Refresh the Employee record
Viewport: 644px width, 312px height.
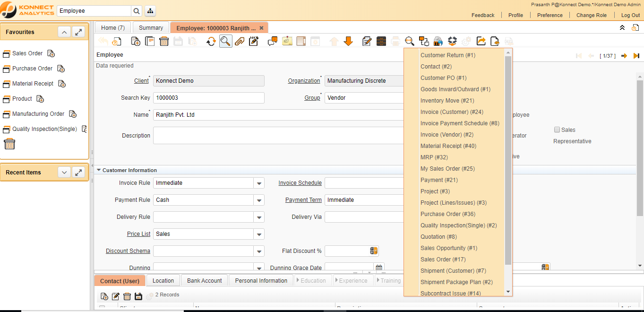[211, 41]
